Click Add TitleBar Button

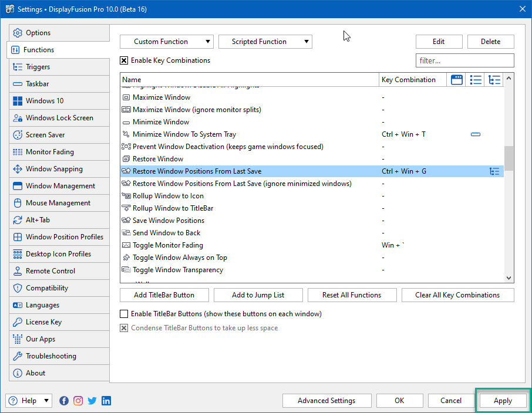click(164, 295)
